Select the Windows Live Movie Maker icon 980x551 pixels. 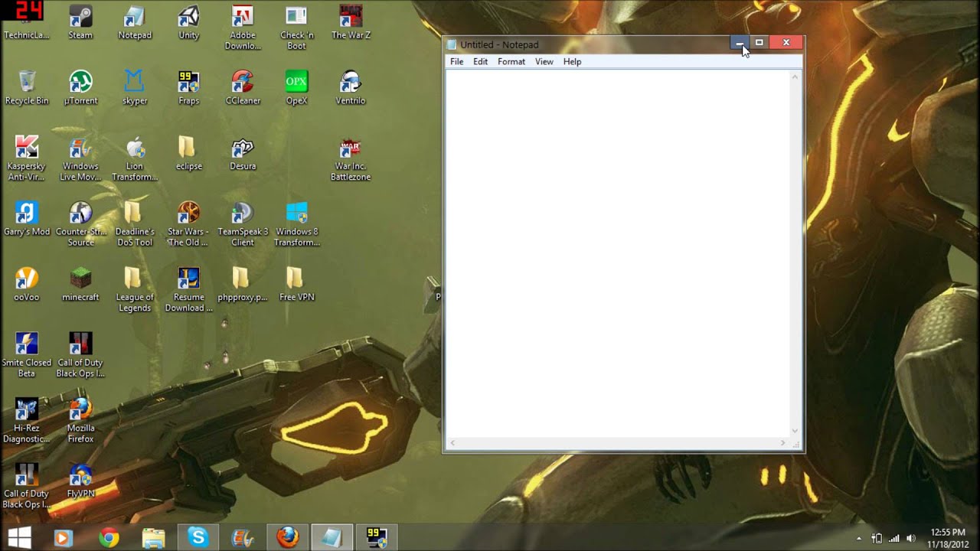(80, 159)
